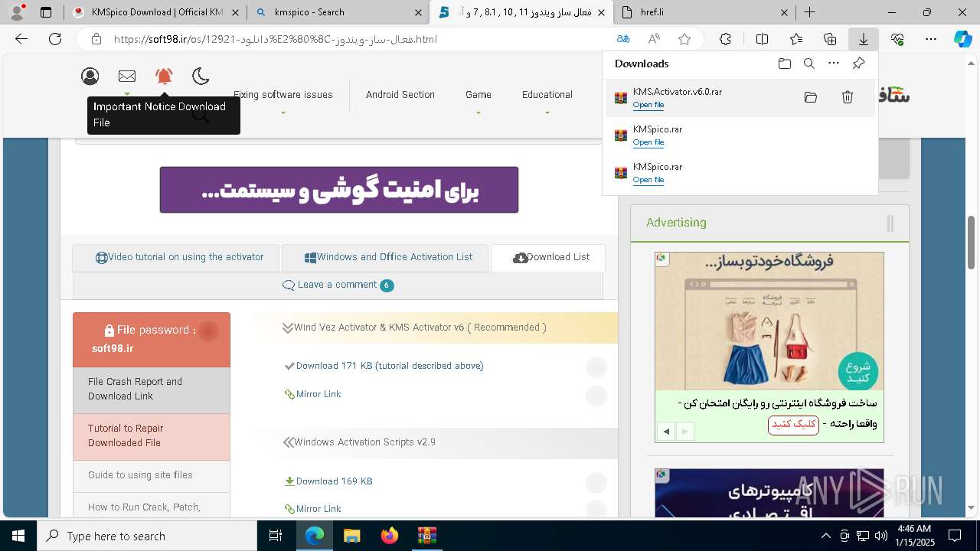Open the Split screen icon
This screenshot has width=980, height=551.
click(762, 39)
